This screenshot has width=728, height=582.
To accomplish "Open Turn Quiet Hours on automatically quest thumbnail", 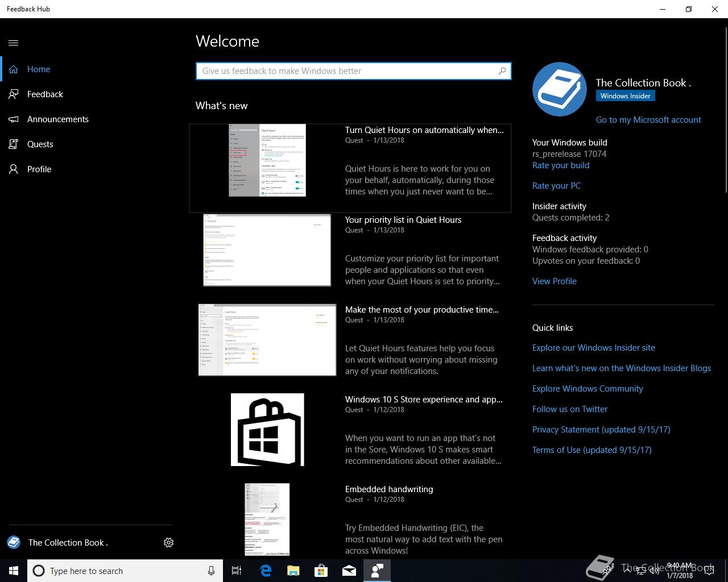I will pyautogui.click(x=267, y=160).
